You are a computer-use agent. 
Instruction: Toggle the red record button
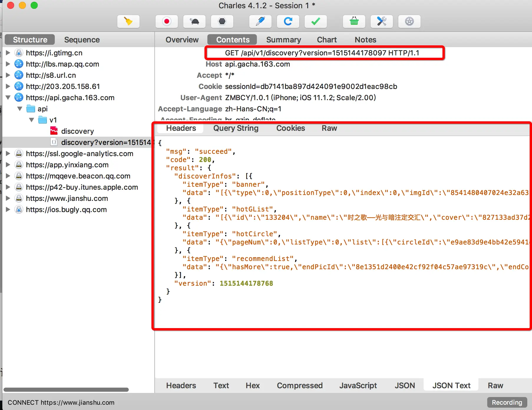pos(167,21)
